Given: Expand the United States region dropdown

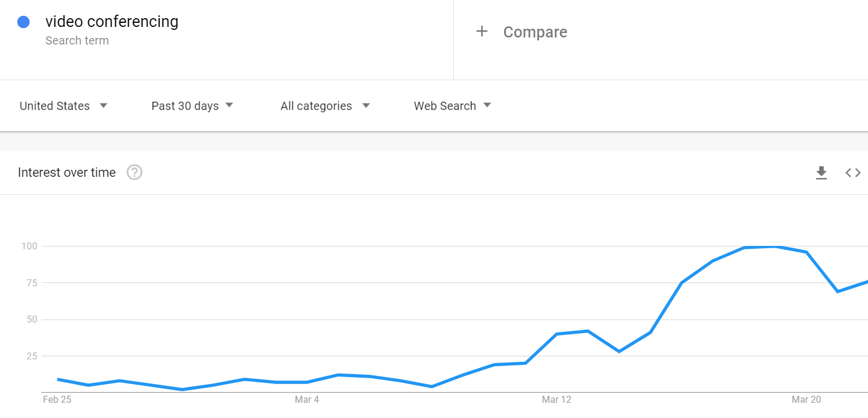Looking at the screenshot, I should [64, 106].
